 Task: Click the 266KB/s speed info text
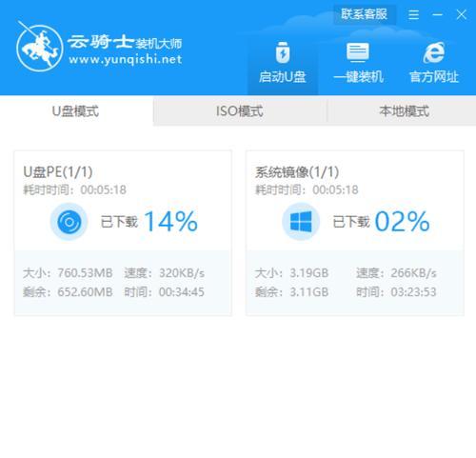point(413,273)
